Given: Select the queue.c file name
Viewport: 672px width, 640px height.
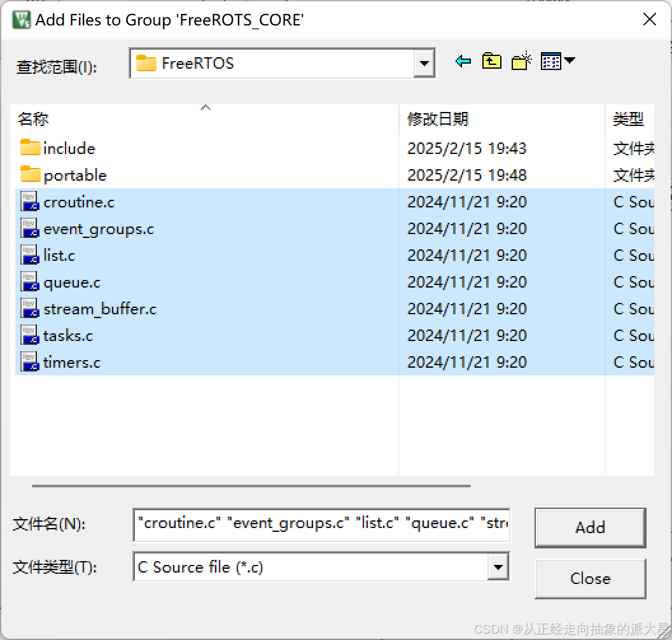Looking at the screenshot, I should [x=72, y=282].
